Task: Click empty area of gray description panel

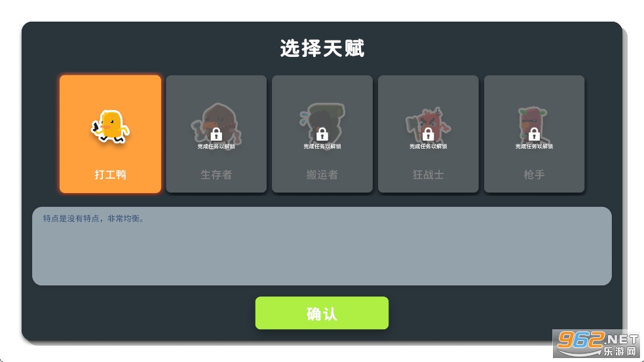Action: (322, 257)
